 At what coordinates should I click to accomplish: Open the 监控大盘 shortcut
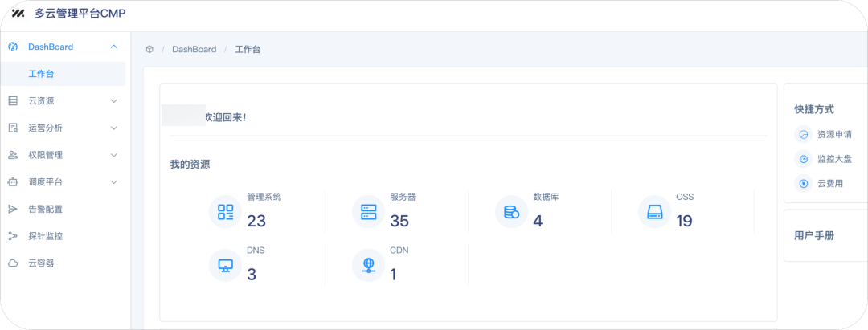pos(833,159)
